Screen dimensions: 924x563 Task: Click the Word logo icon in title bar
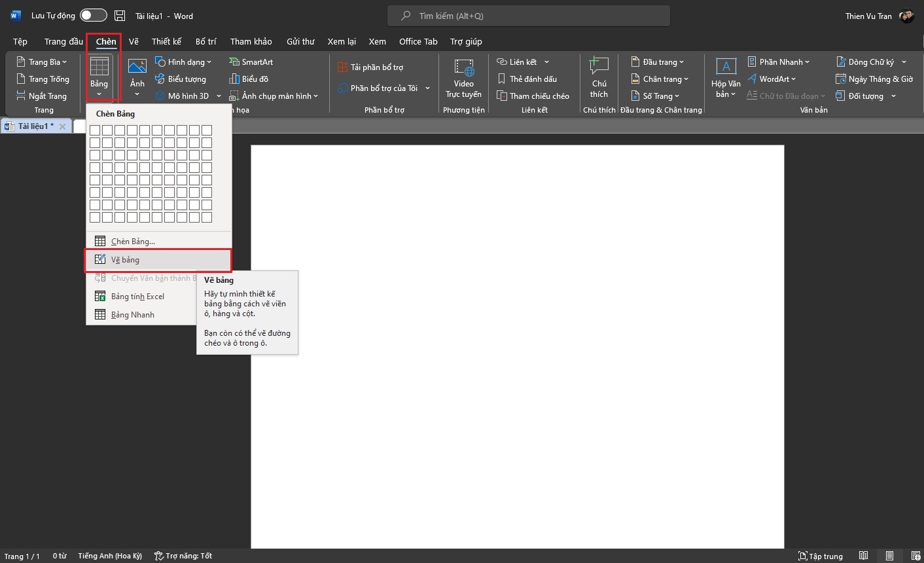pos(16,16)
